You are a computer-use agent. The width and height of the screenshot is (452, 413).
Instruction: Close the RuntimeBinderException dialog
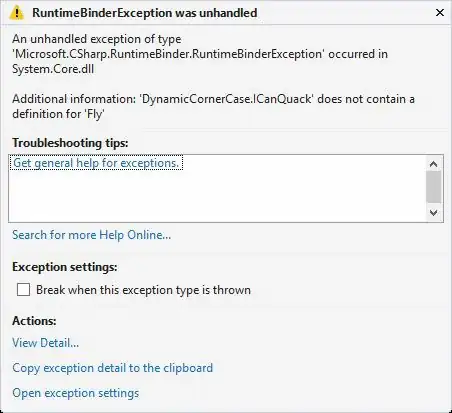(x=440, y=13)
